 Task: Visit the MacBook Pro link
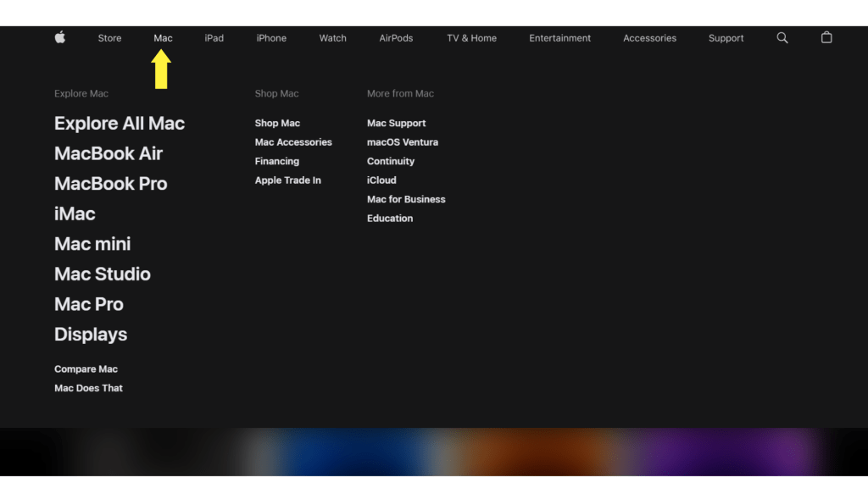tap(111, 184)
